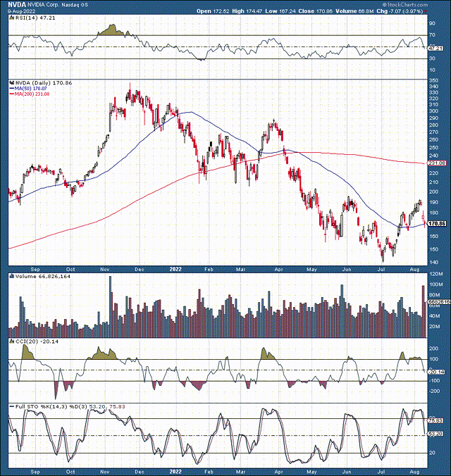Click the Jul month label under the price panel

coord(381,269)
